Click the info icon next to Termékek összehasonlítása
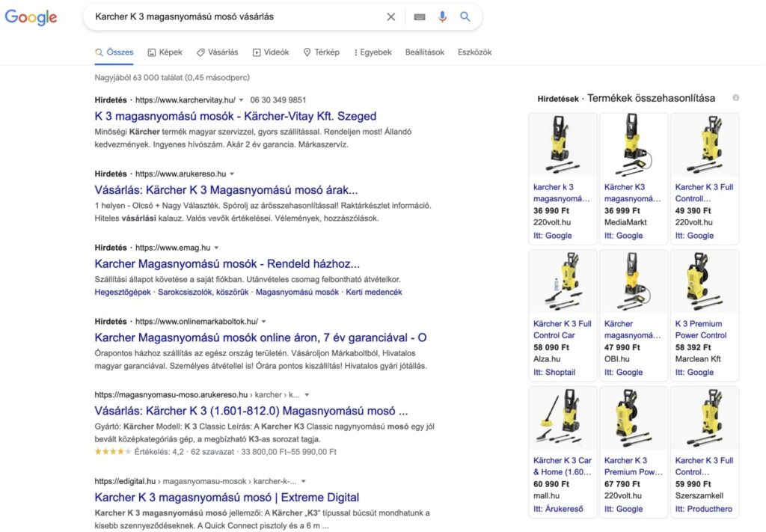Image resolution: width=766 pixels, height=532 pixels. [x=736, y=98]
